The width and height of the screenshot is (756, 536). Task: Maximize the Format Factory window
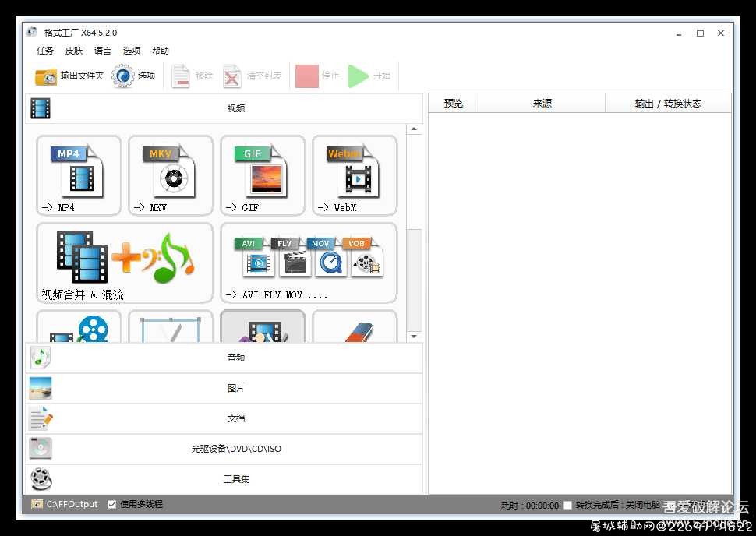point(700,33)
